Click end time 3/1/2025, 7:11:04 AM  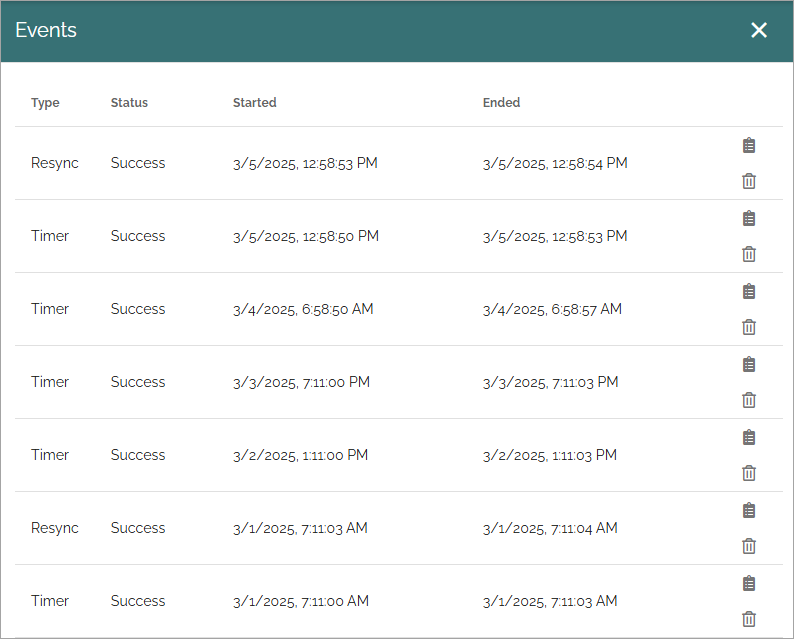click(x=550, y=528)
